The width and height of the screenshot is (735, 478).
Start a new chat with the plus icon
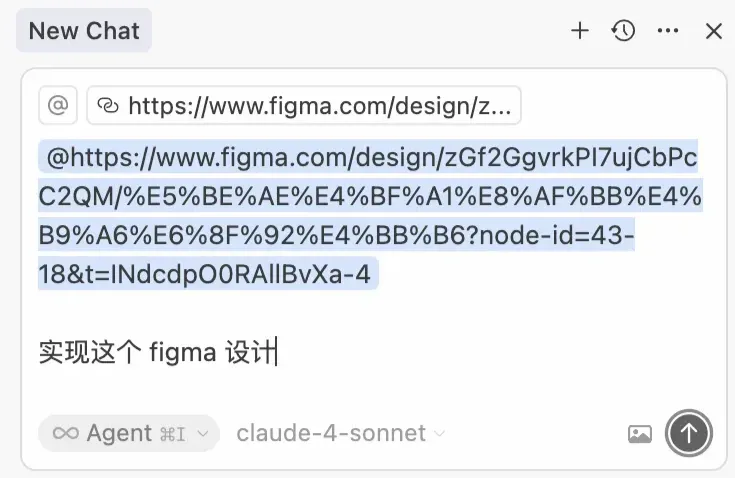580,31
